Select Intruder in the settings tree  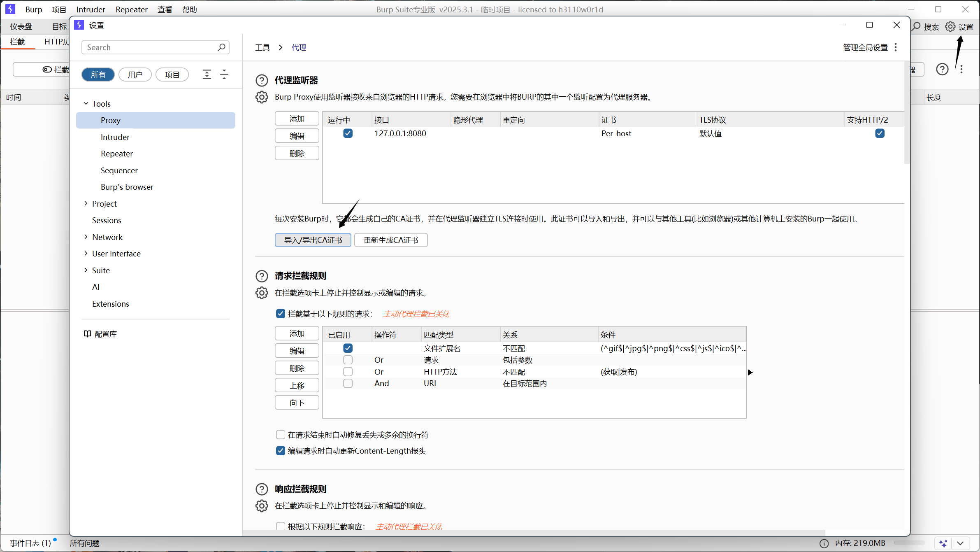pyautogui.click(x=115, y=137)
